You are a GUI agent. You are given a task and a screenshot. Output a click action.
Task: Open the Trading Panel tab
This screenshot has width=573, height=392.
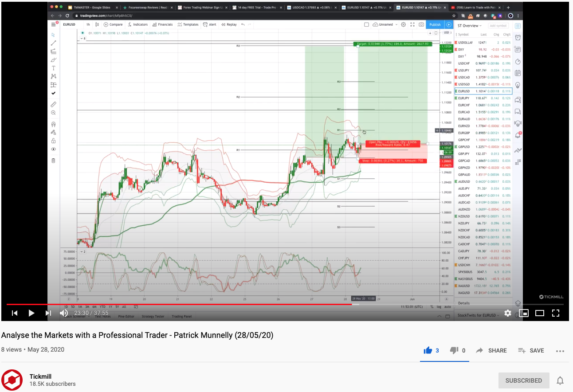(x=182, y=316)
